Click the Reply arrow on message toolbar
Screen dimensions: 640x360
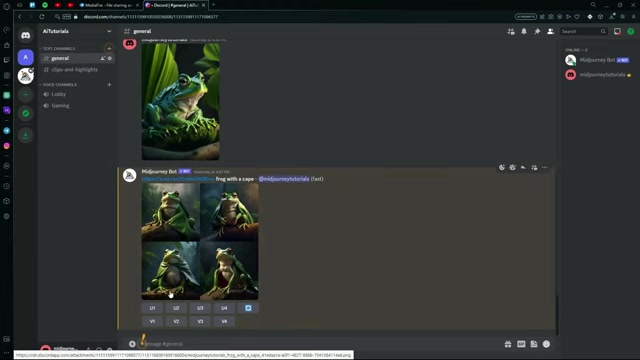pyautogui.click(x=523, y=167)
